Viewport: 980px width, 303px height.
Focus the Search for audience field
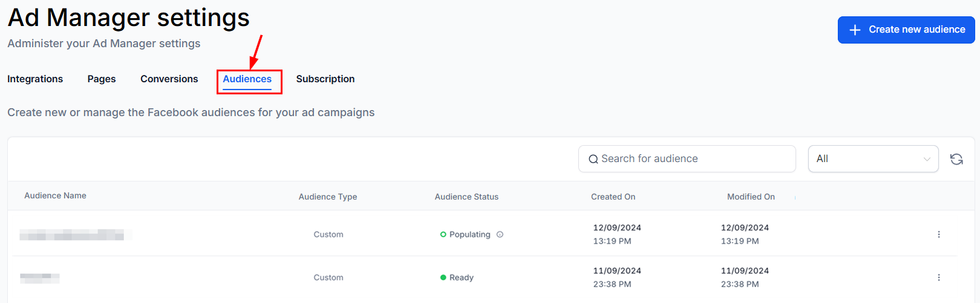click(687, 159)
